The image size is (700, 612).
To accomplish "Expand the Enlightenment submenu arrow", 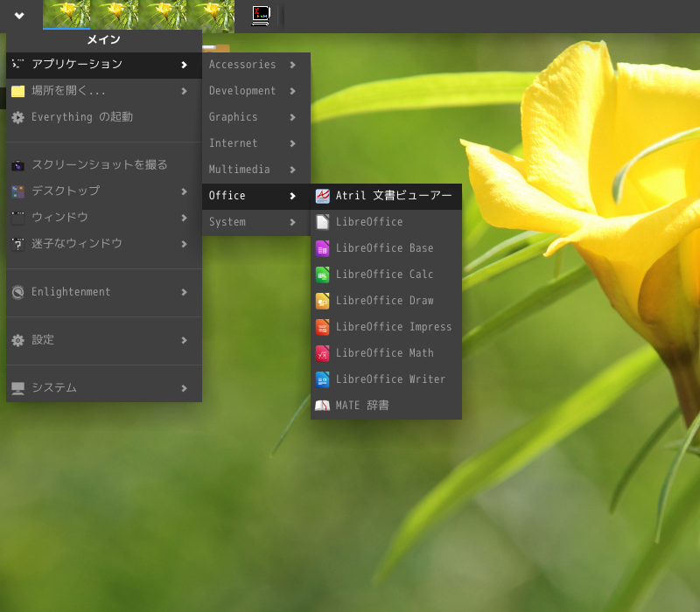I will click(x=184, y=292).
